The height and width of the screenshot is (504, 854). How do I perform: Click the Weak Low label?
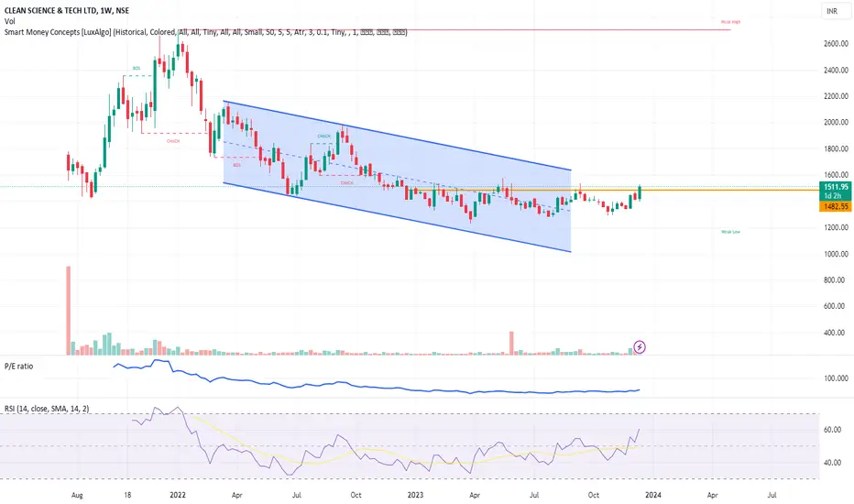[730, 232]
